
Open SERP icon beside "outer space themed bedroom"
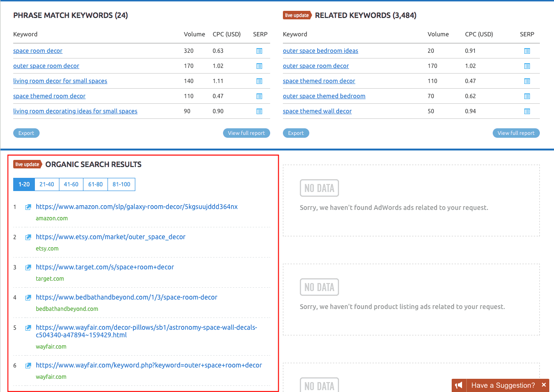(527, 96)
